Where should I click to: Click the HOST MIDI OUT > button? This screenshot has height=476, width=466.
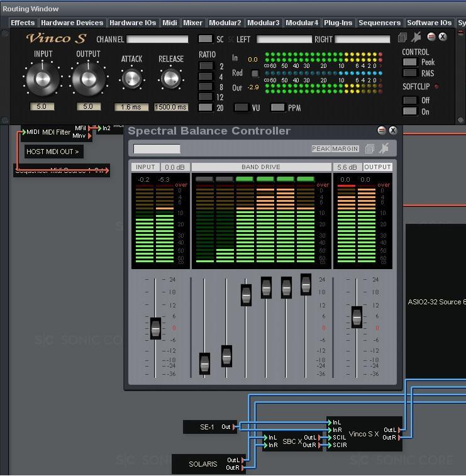[x=53, y=152]
